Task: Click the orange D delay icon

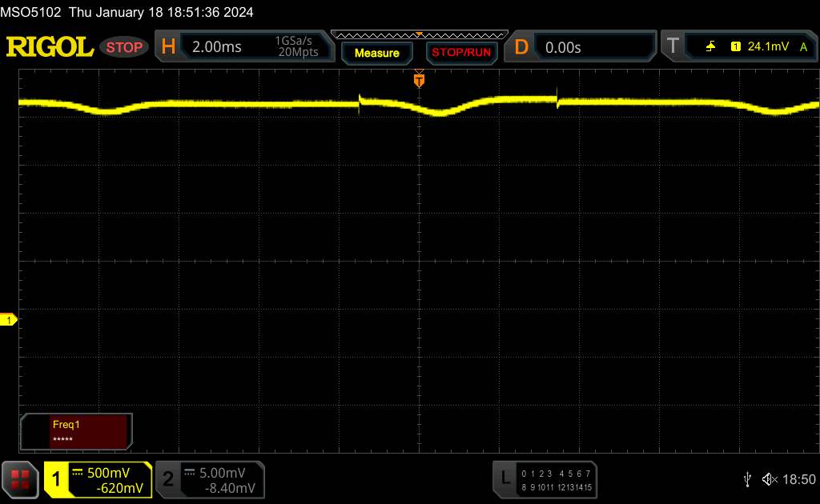Action: (x=521, y=47)
